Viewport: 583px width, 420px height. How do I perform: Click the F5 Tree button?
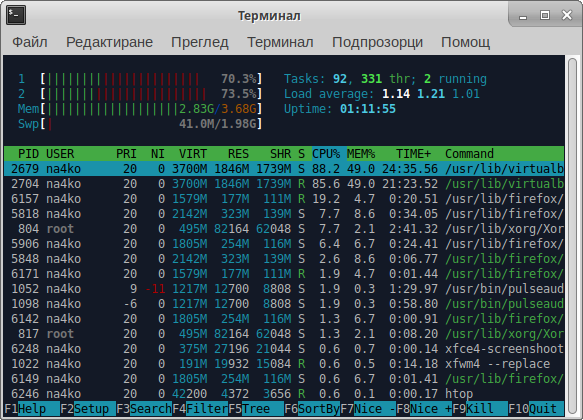[x=256, y=408]
